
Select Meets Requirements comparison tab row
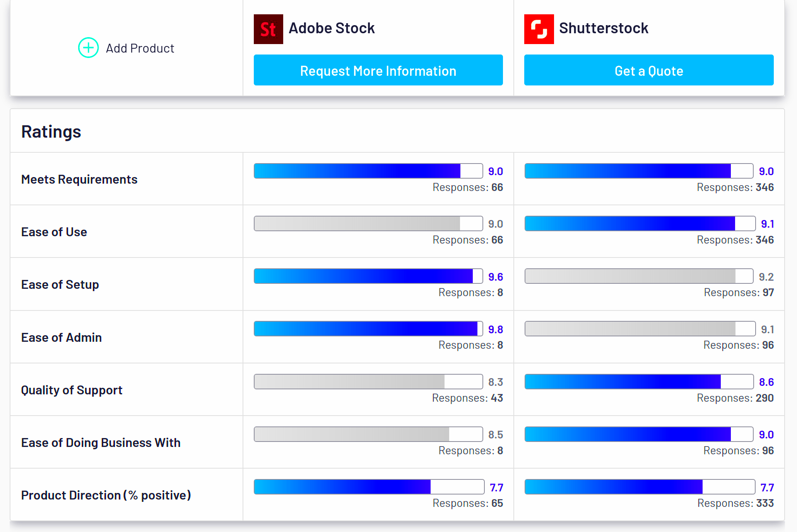click(398, 179)
